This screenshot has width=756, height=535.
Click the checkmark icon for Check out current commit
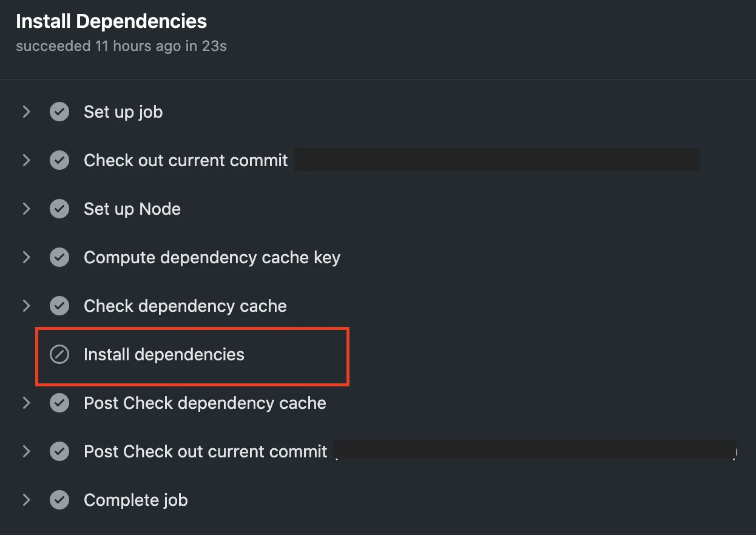coord(59,161)
